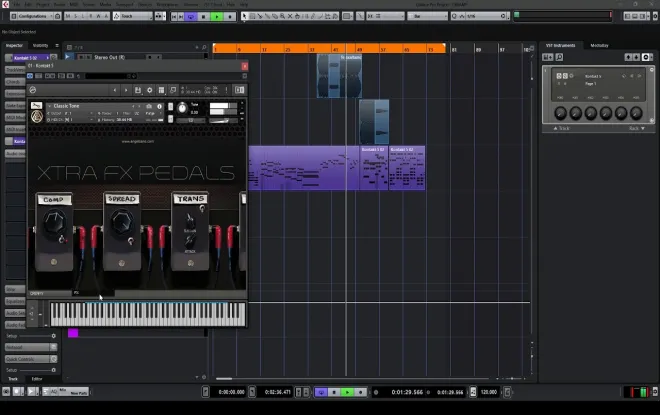Image resolution: width=660 pixels, height=415 pixels.
Task: Turn the COMP pedal knob
Action: 55,221
